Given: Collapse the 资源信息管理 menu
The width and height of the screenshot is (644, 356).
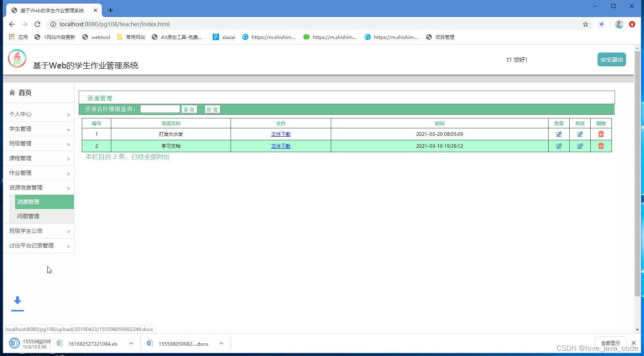Looking at the screenshot, I should click(x=39, y=188).
